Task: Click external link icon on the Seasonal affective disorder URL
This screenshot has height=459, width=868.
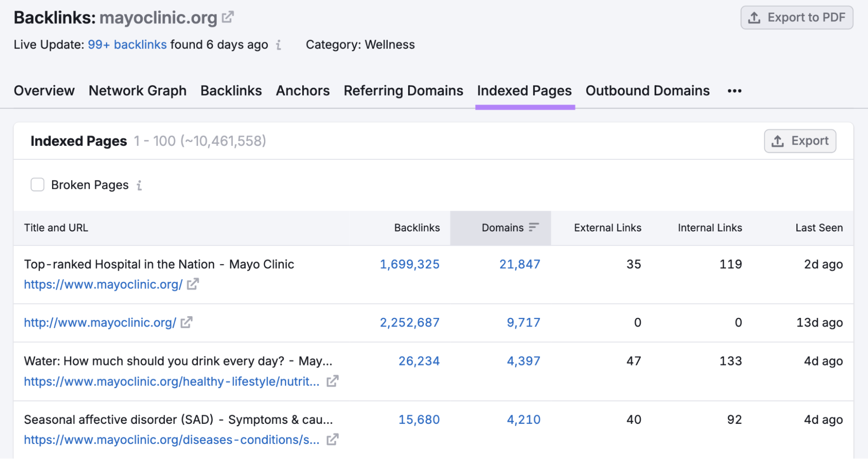Action: (333, 439)
